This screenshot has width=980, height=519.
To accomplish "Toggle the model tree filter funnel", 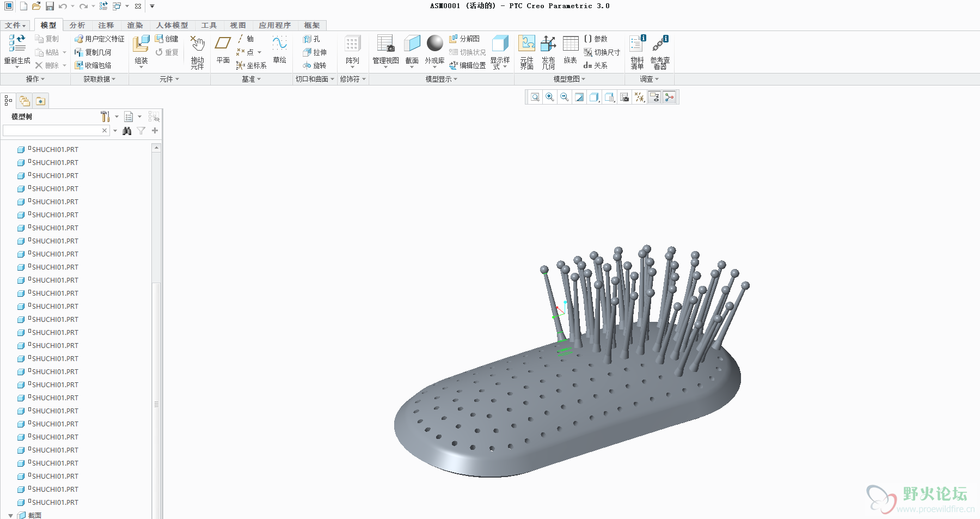I will 141,131.
